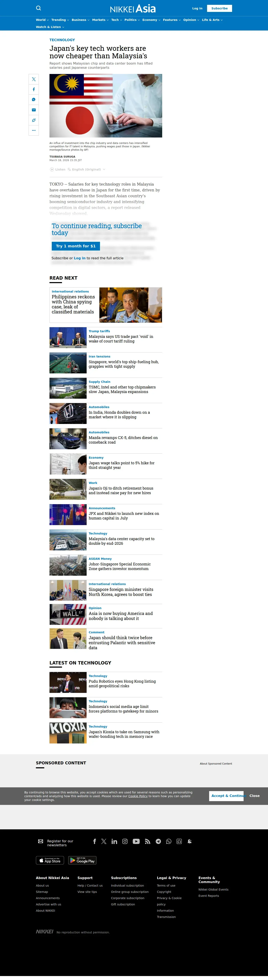The width and height of the screenshot is (268, 980).
Task: Open footer Telegram icon
Action: coord(158,841)
